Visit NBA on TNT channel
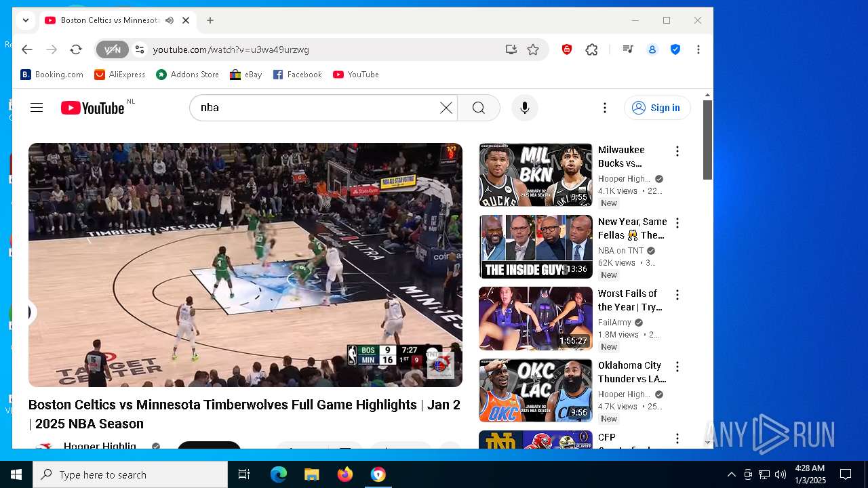 point(620,251)
